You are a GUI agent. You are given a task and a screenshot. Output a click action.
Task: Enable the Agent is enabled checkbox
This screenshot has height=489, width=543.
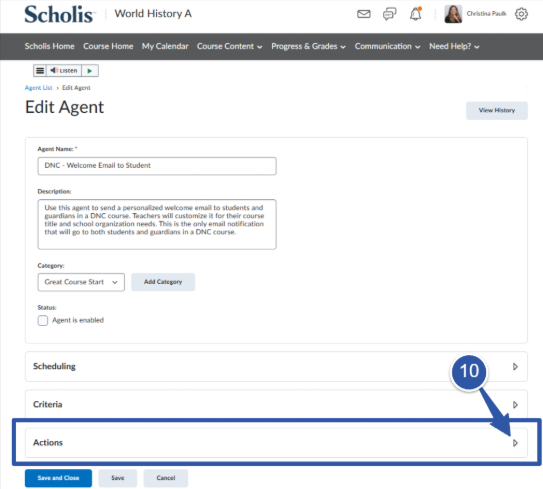coord(43,320)
